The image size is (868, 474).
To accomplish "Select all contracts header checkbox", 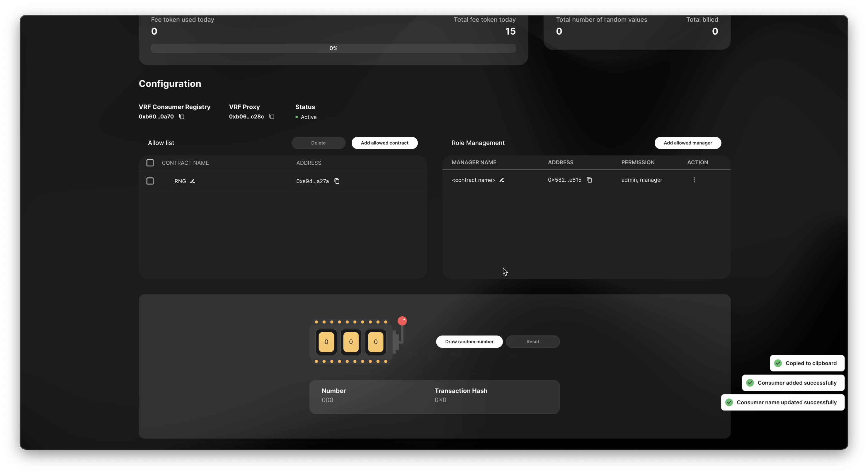I will pyautogui.click(x=150, y=163).
